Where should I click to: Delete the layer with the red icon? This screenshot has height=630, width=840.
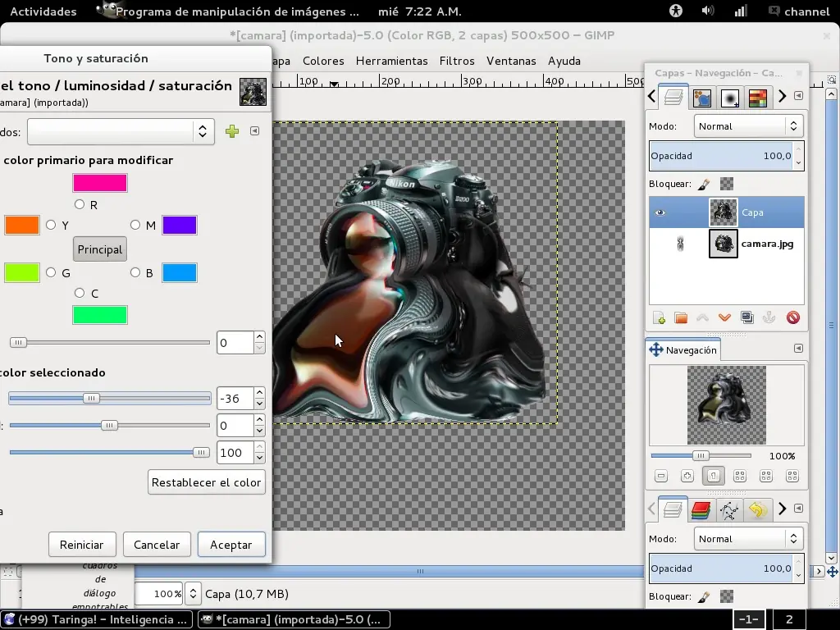[x=793, y=317]
